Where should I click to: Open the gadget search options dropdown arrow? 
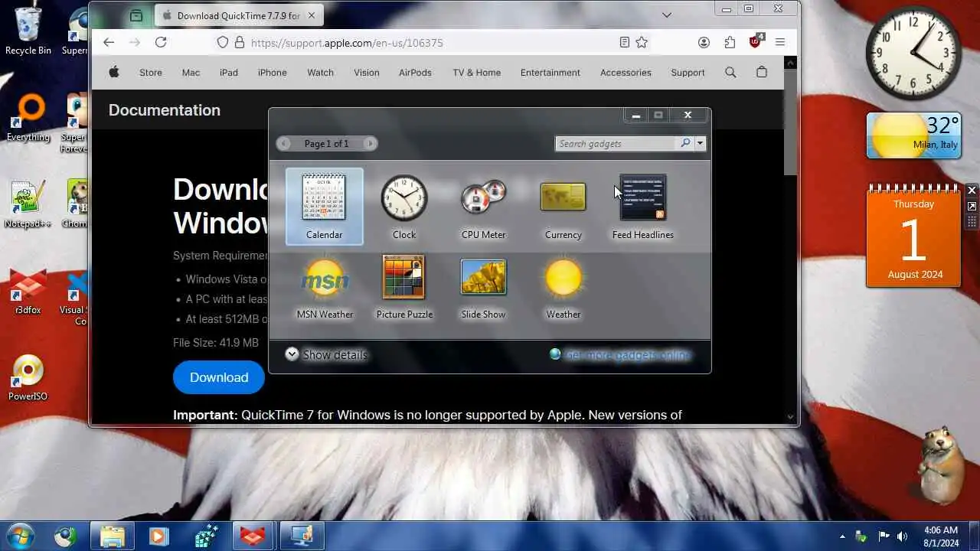pyautogui.click(x=700, y=143)
